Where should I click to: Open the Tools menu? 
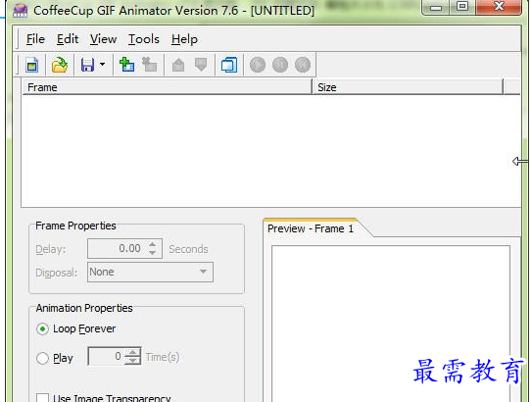tap(144, 39)
